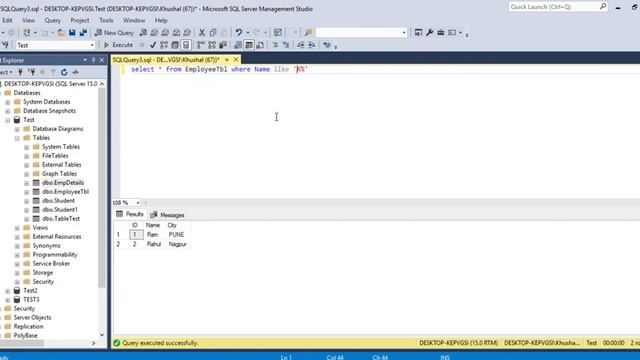This screenshot has height=360, width=640.
Task: Select the Programmability folder
Action: (x=55, y=255)
